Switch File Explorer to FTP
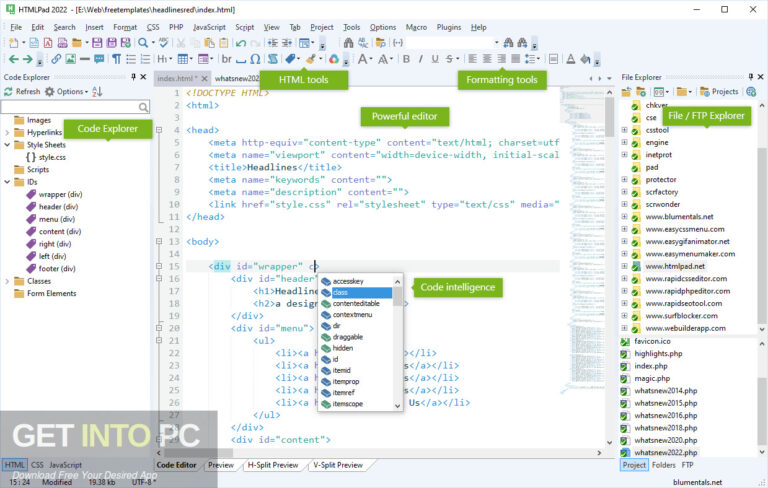768x488 pixels. 687,465
